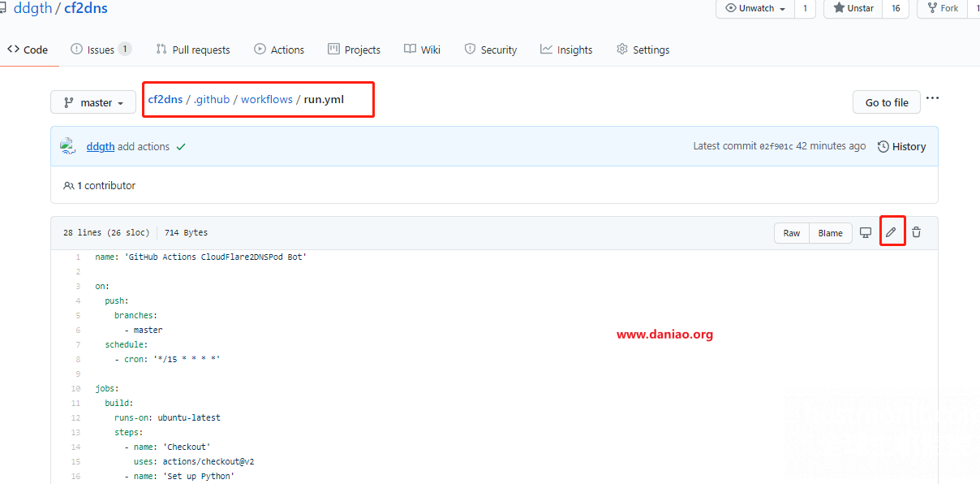View the file History
The image size is (980, 484).
point(901,147)
